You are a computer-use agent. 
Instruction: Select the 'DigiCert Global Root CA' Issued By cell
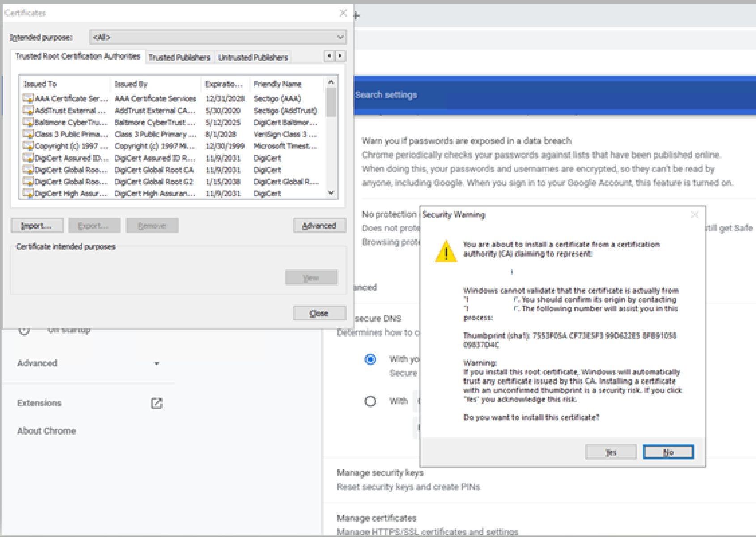[x=154, y=170]
